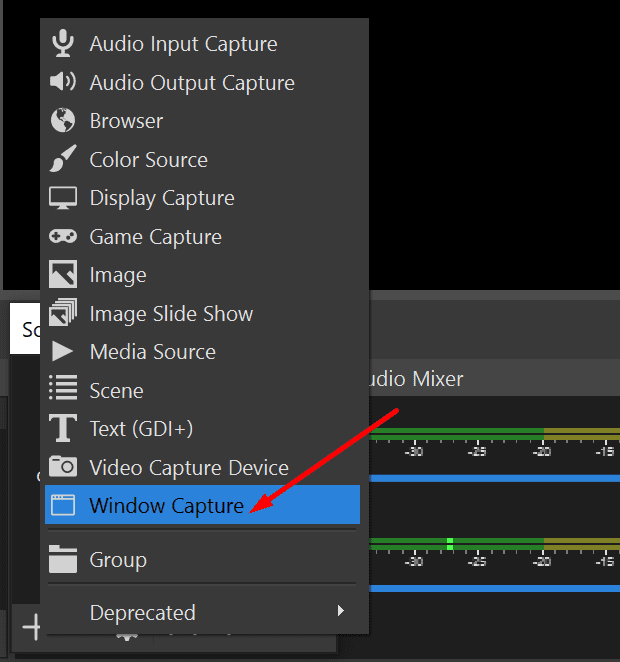Click the lower blue volume slider in Audio Mixer
Viewport: 620px width, 662px height.
point(495,588)
